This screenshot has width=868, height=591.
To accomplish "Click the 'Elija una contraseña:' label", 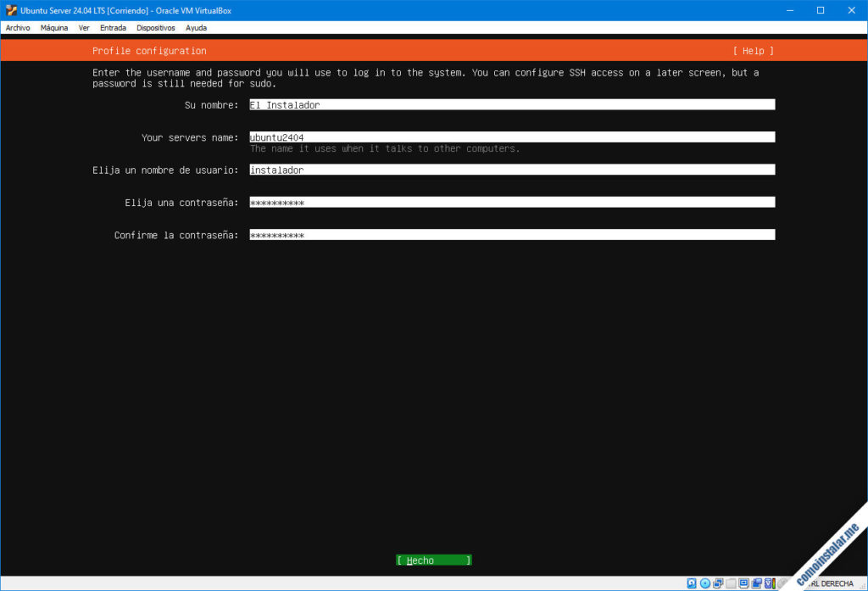I will point(181,203).
